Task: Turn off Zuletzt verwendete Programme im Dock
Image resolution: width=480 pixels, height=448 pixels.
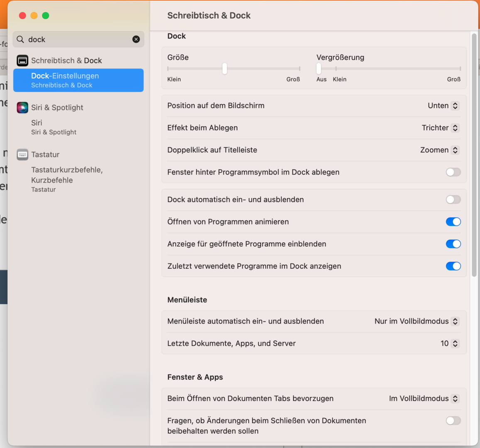Action: 453,266
